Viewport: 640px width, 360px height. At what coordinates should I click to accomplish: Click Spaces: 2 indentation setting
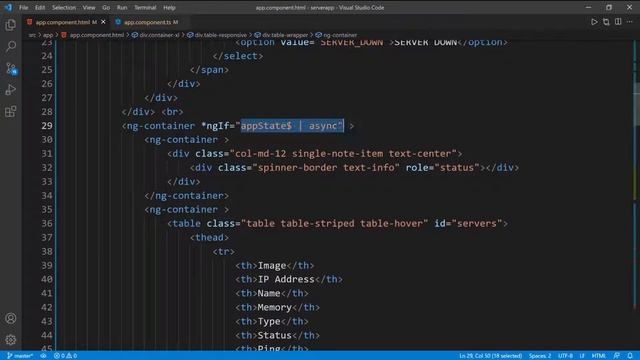540,356
